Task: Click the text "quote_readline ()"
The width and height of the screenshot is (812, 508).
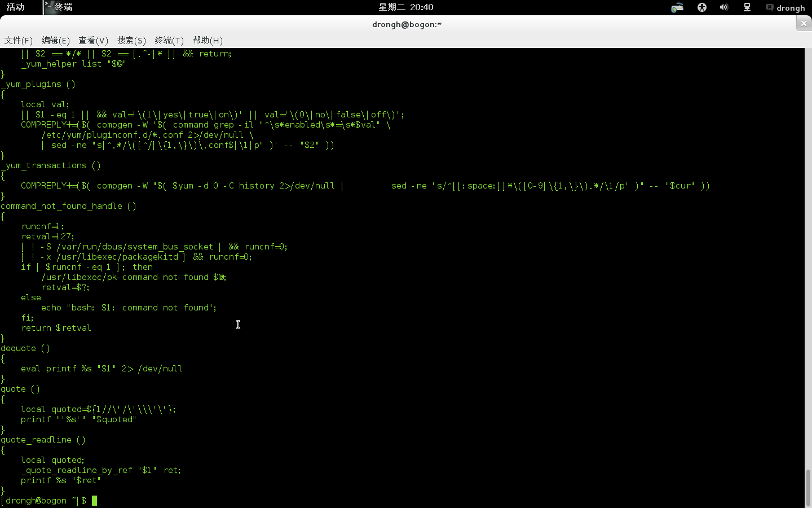Action: 43,440
